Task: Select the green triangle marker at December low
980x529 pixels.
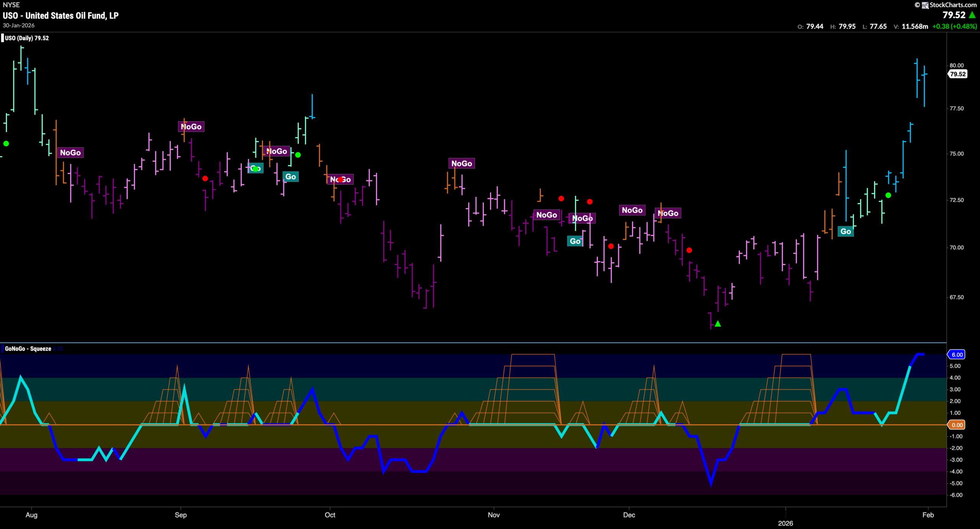Action: [718, 324]
